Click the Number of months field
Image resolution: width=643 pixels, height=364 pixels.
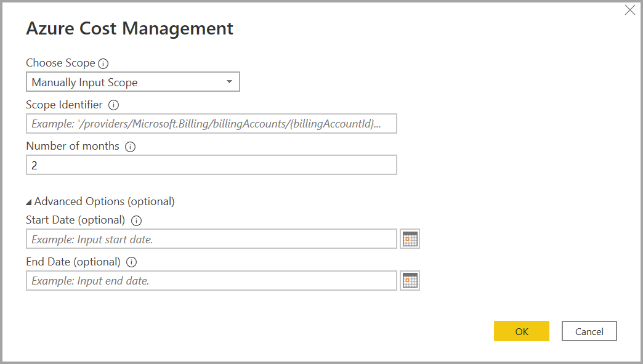pyautogui.click(x=211, y=165)
